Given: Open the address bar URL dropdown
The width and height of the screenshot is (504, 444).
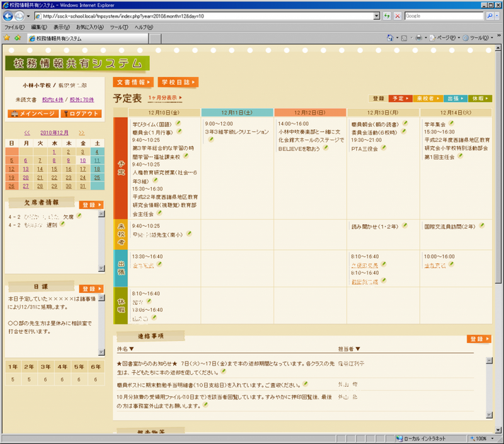Looking at the screenshot, I should tap(377, 16).
